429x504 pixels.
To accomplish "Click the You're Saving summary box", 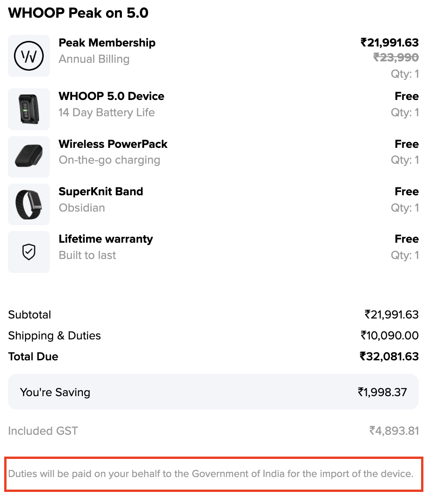I will (x=213, y=392).
